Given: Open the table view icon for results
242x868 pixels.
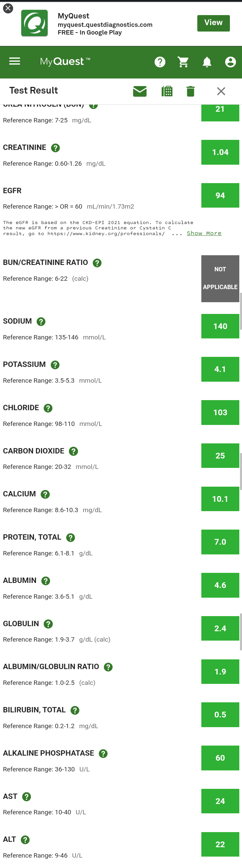Looking at the screenshot, I should point(167,91).
